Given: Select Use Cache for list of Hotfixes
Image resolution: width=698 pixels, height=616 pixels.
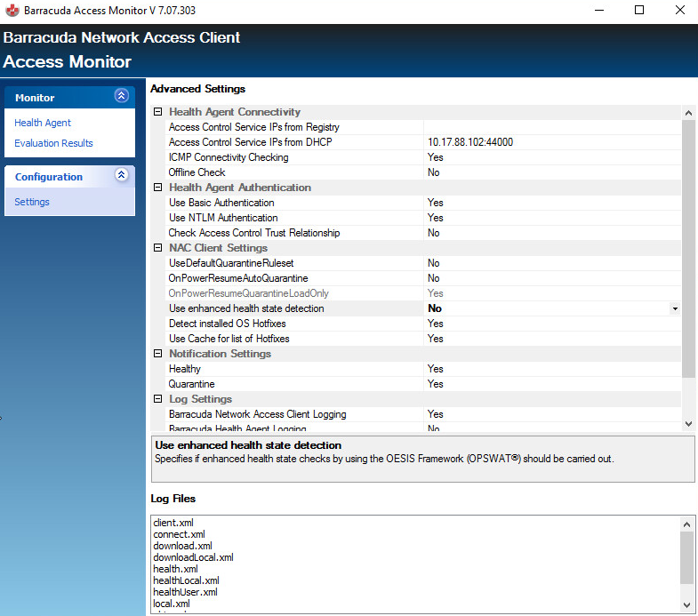Looking at the screenshot, I should click(x=422, y=340).
